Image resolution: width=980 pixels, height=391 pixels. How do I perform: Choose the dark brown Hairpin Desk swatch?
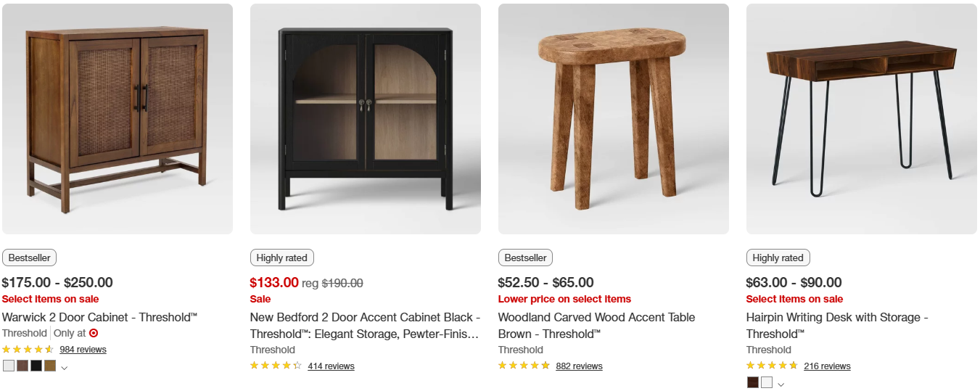pos(753,382)
